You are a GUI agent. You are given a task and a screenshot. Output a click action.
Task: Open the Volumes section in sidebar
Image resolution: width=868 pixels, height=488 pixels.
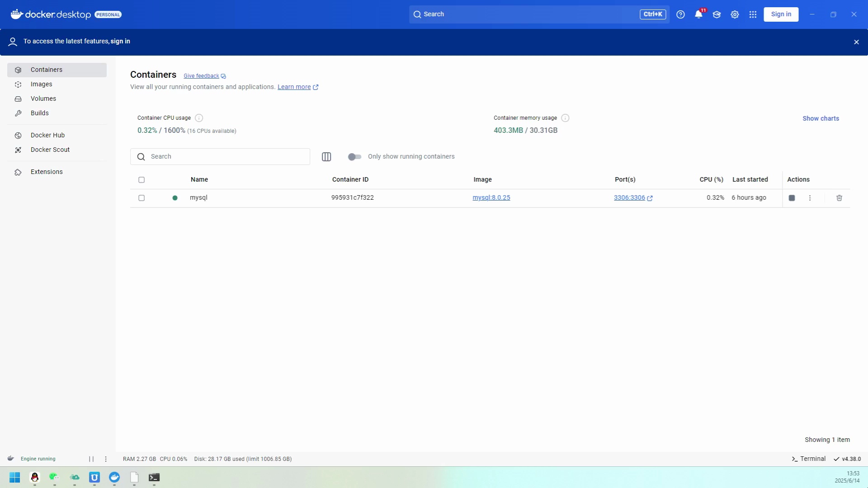(x=43, y=99)
